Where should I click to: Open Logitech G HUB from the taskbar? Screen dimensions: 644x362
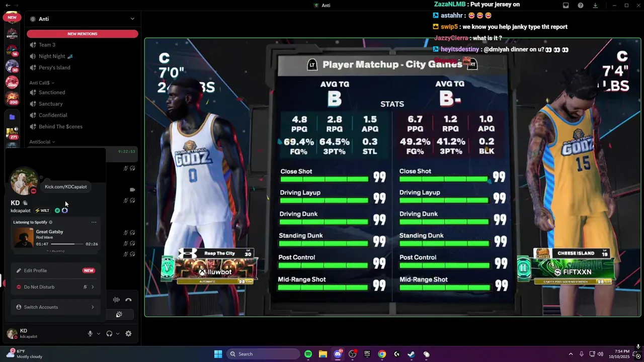[x=396, y=354]
